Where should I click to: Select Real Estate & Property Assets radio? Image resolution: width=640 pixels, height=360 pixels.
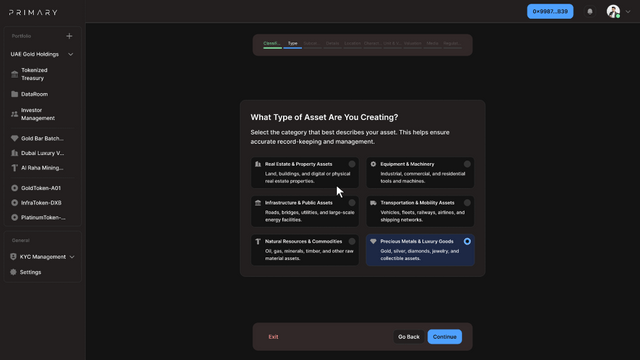click(x=352, y=164)
